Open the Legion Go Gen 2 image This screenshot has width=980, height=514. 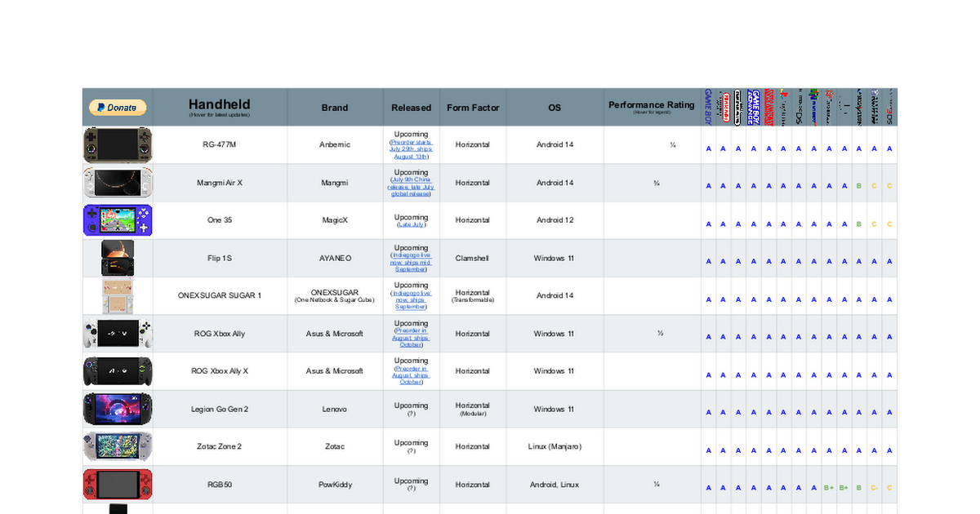pos(118,409)
